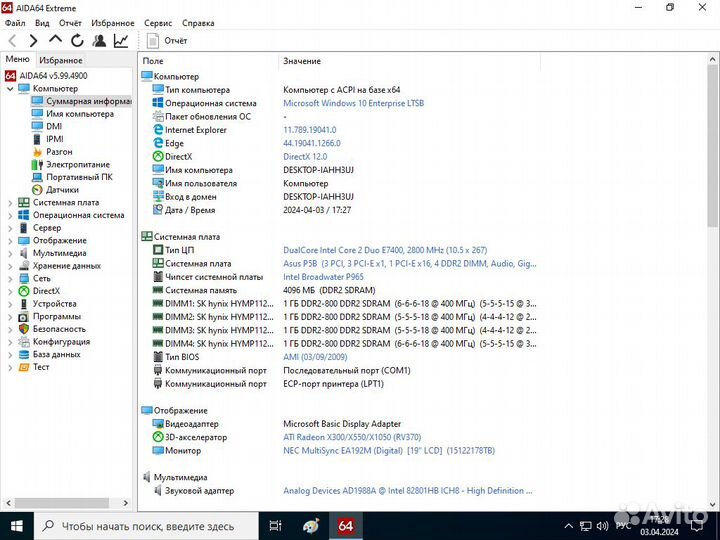Click the Forward navigation arrow
Image resolution: width=720 pixels, height=540 pixels.
tap(34, 41)
